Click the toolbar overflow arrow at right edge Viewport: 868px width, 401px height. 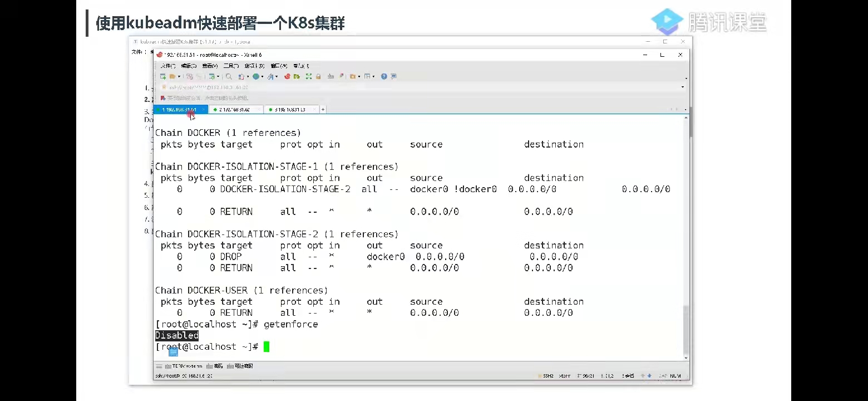point(686,79)
